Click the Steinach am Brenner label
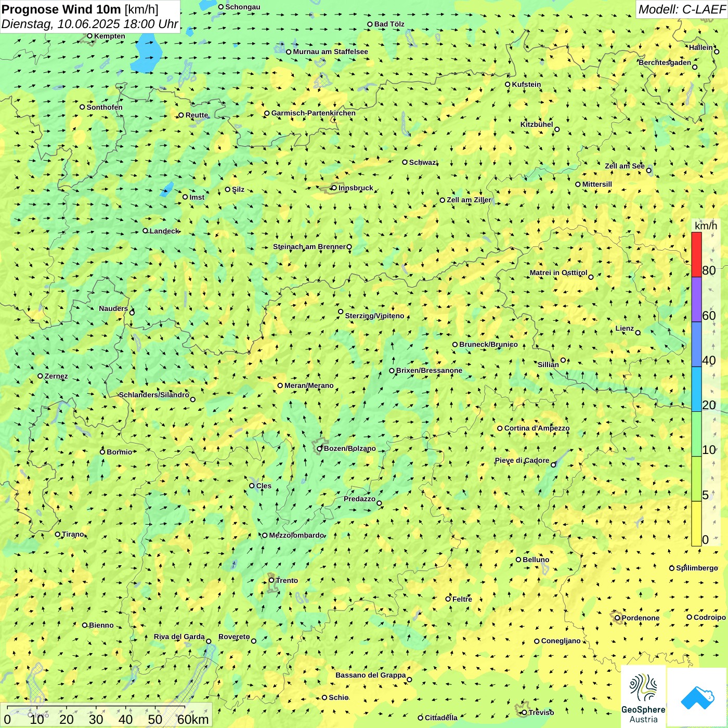 tap(309, 246)
